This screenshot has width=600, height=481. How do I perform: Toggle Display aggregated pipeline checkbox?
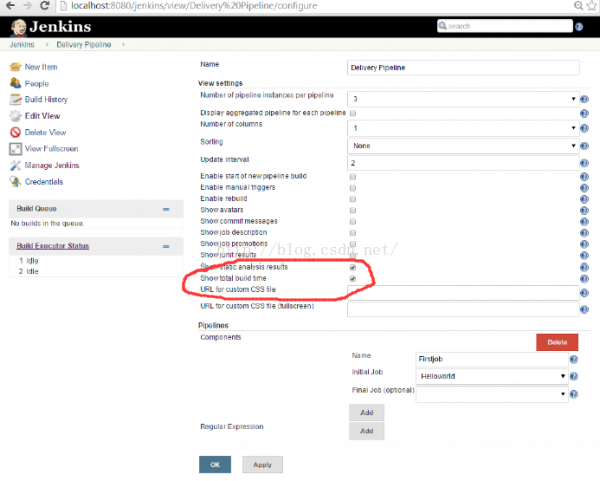pyautogui.click(x=353, y=113)
